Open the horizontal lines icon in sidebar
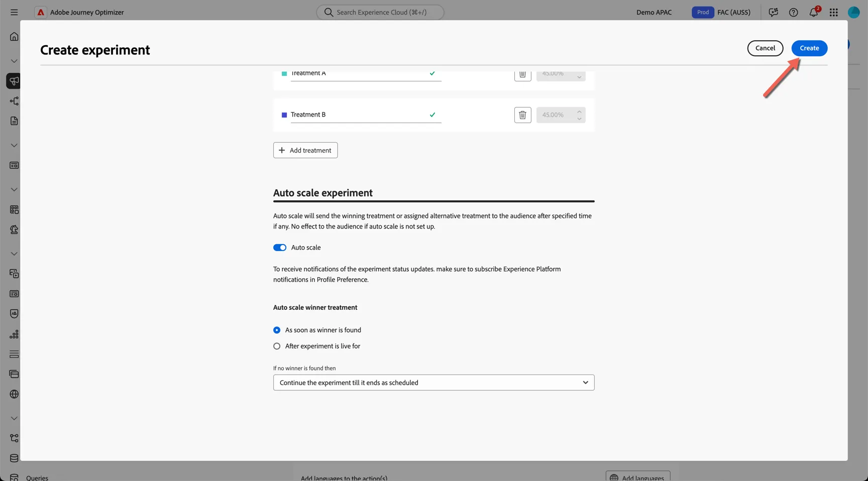 (x=14, y=354)
